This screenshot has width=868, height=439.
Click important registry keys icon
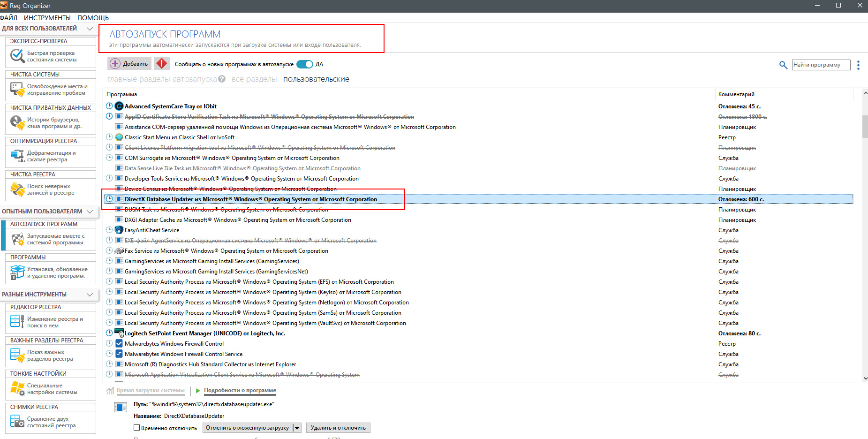pos(17,355)
